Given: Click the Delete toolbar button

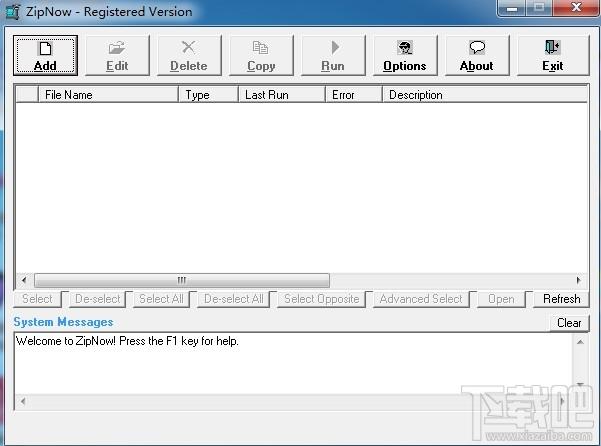Looking at the screenshot, I should pyautogui.click(x=189, y=55).
